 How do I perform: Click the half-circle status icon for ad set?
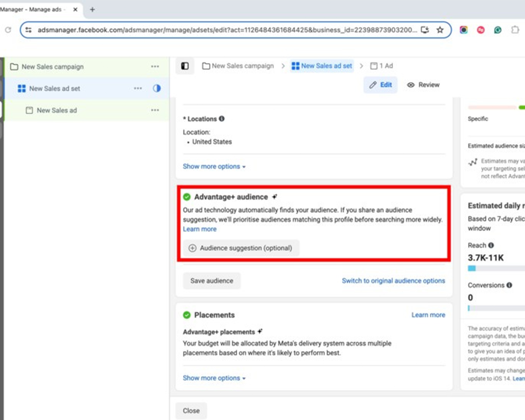point(157,88)
